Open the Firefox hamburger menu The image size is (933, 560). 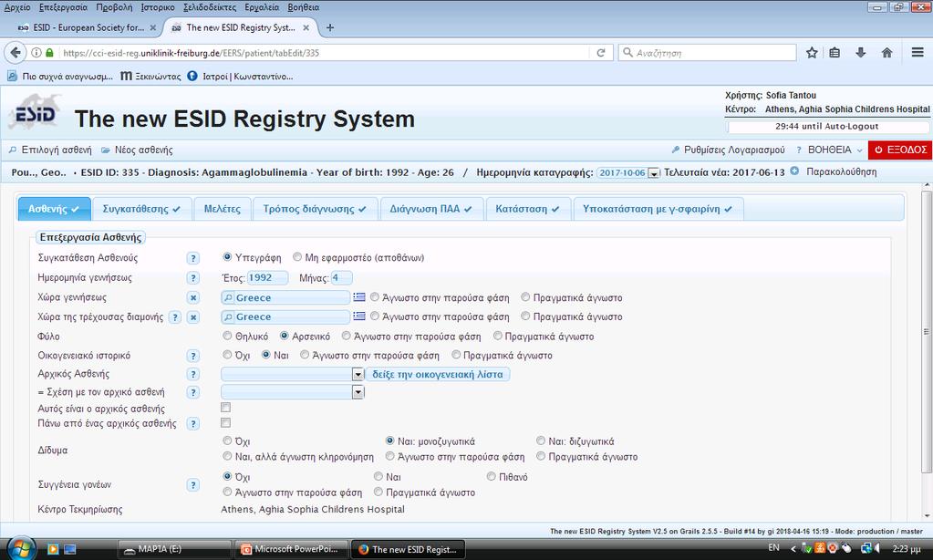917,53
